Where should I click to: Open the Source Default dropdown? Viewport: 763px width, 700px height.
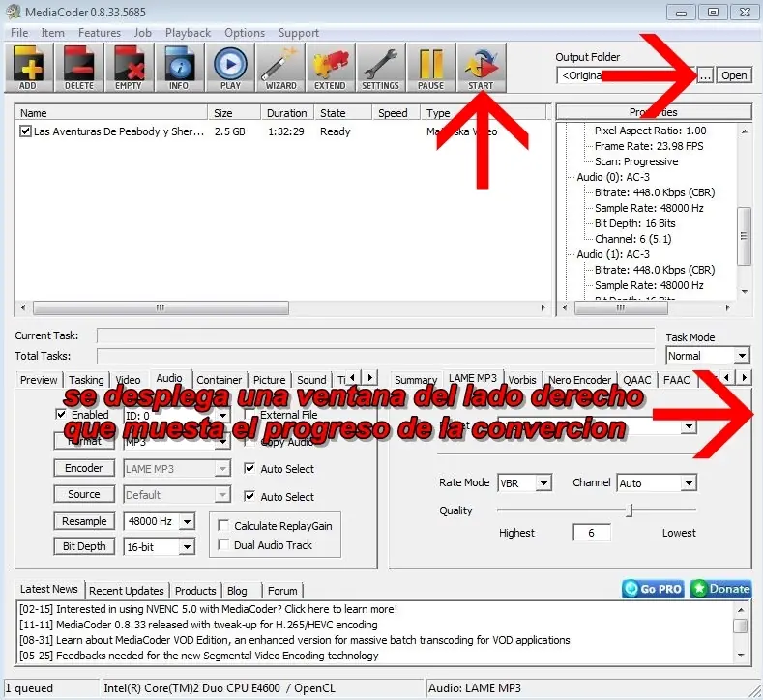(222, 495)
